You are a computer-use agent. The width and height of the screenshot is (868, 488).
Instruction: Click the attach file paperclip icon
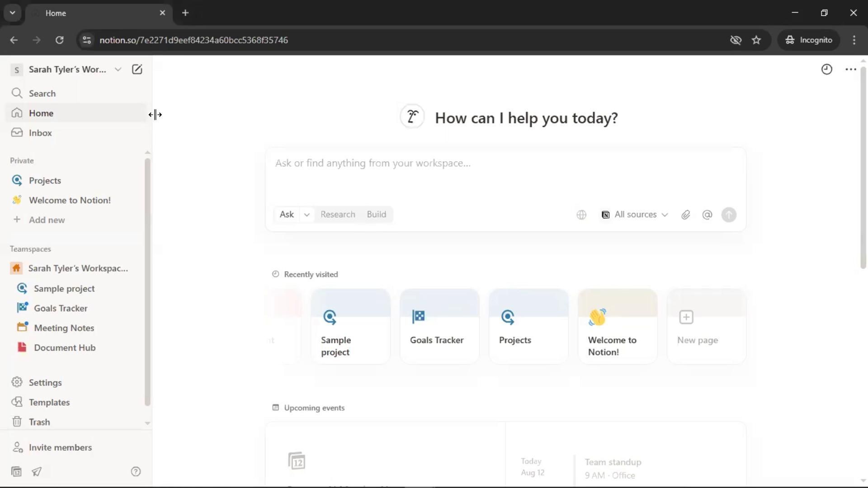685,215
